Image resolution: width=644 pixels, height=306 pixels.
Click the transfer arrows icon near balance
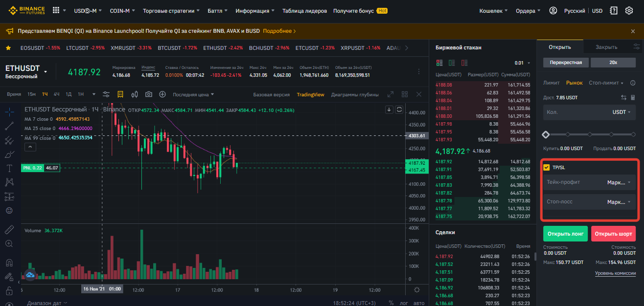[x=623, y=98]
